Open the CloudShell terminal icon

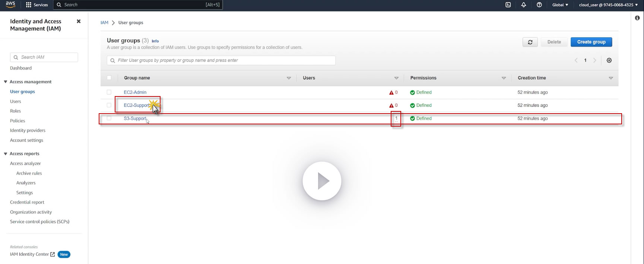[x=508, y=5]
